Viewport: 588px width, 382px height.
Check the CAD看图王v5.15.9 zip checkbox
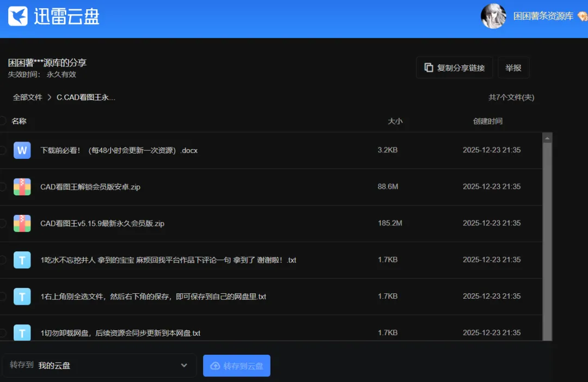[3, 224]
